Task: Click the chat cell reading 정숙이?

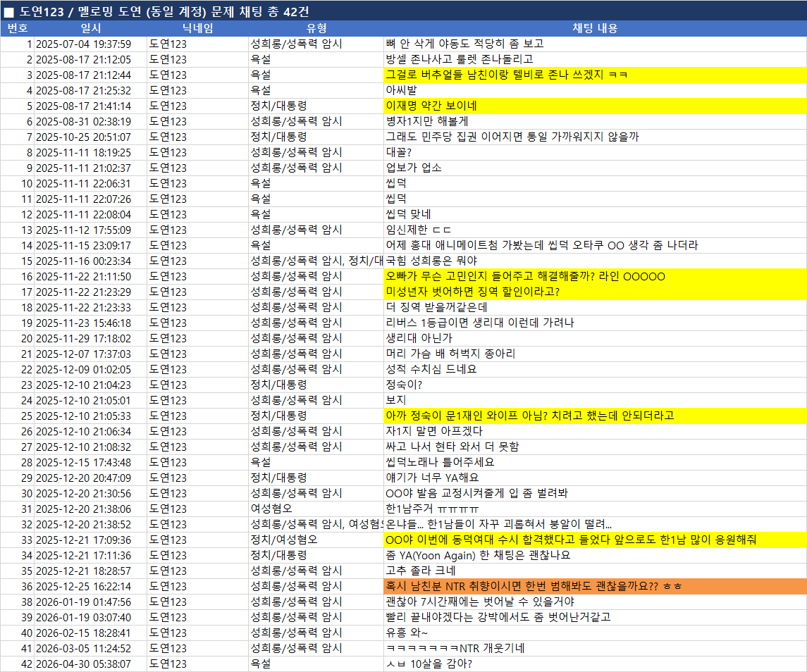Action: point(595,385)
